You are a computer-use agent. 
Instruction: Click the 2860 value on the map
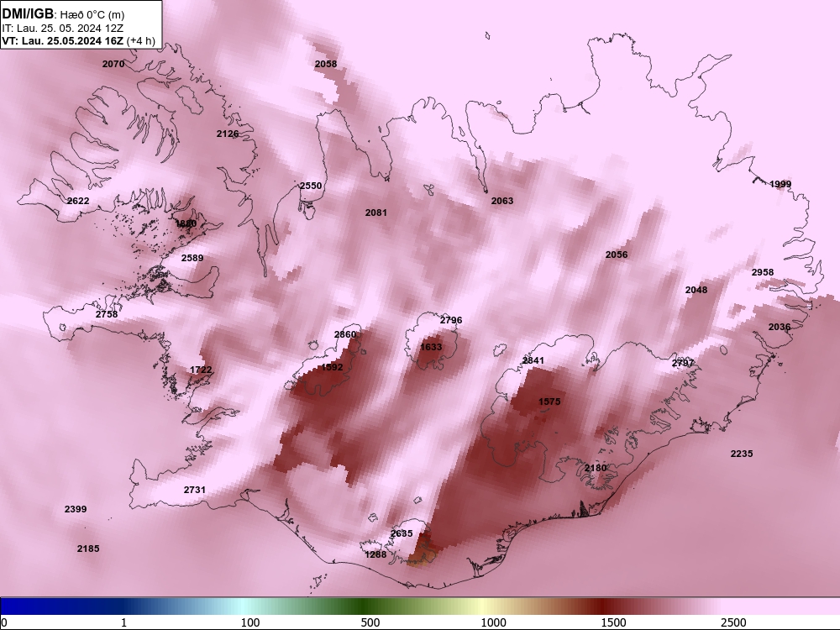[345, 334]
